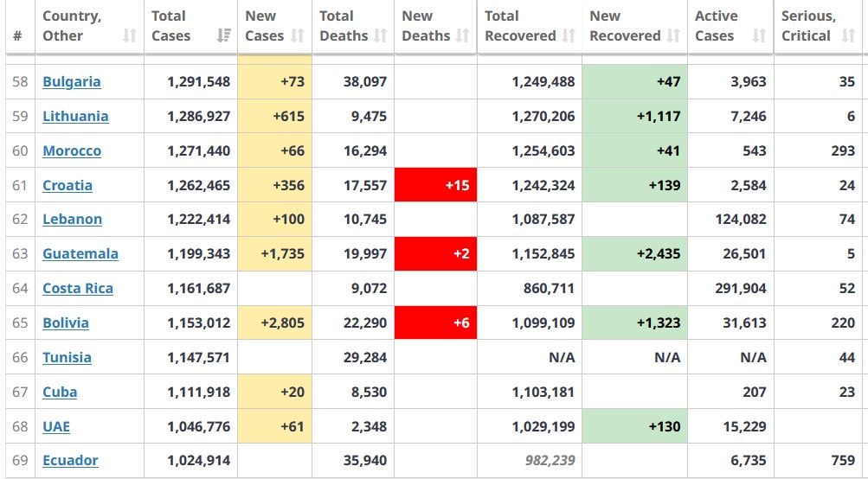The width and height of the screenshot is (868, 479).
Task: Click the 'Total Deaths' header label
Action: point(344,26)
